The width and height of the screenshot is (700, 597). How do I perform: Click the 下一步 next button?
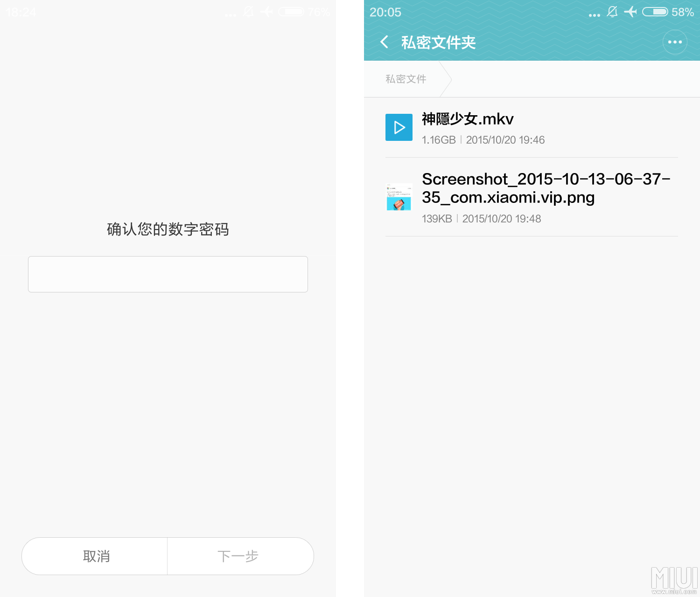[240, 556]
